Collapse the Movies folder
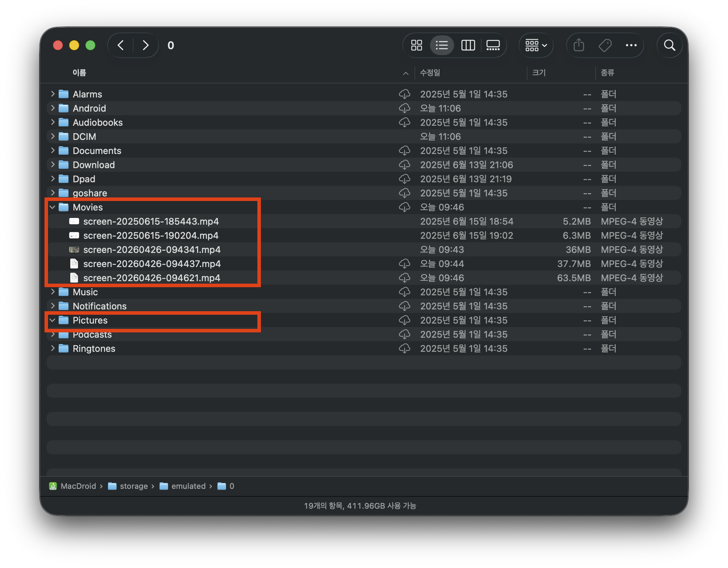Image resolution: width=728 pixels, height=568 pixels. pyautogui.click(x=53, y=207)
